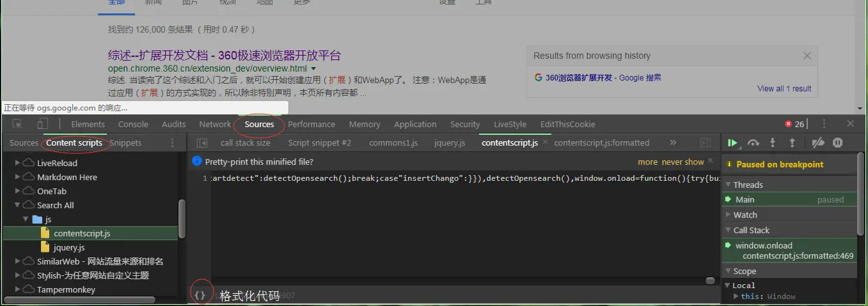Expand the Tampermonkey tree node

17,289
